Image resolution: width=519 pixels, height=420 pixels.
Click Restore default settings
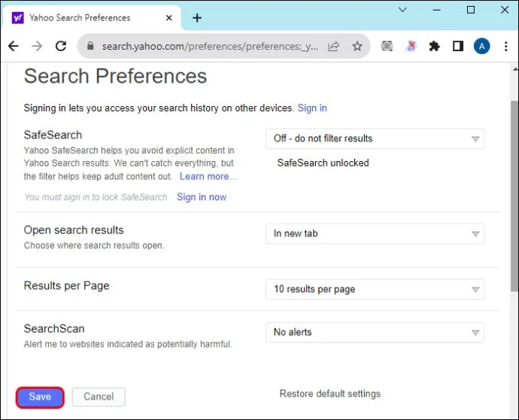coord(330,394)
